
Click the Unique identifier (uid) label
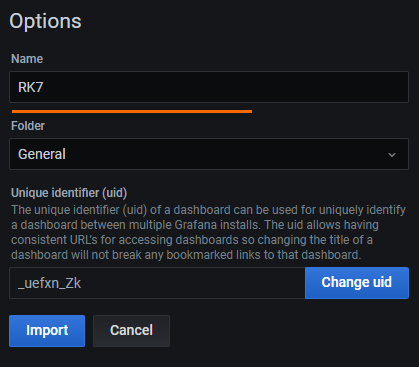tap(69, 193)
